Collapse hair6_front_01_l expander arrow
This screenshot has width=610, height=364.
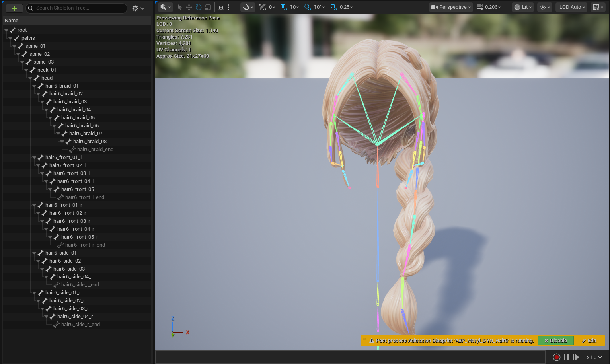[x=34, y=158]
